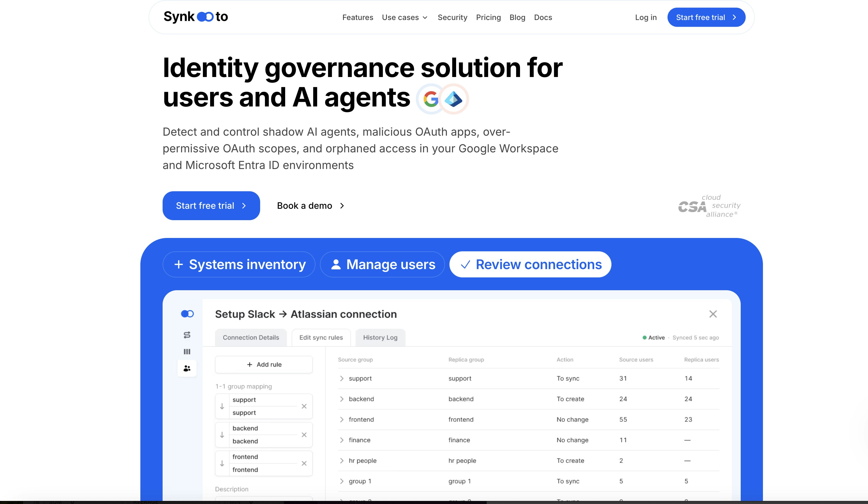The image size is (868, 504).
Task: Click the Active status indicator
Action: point(654,338)
